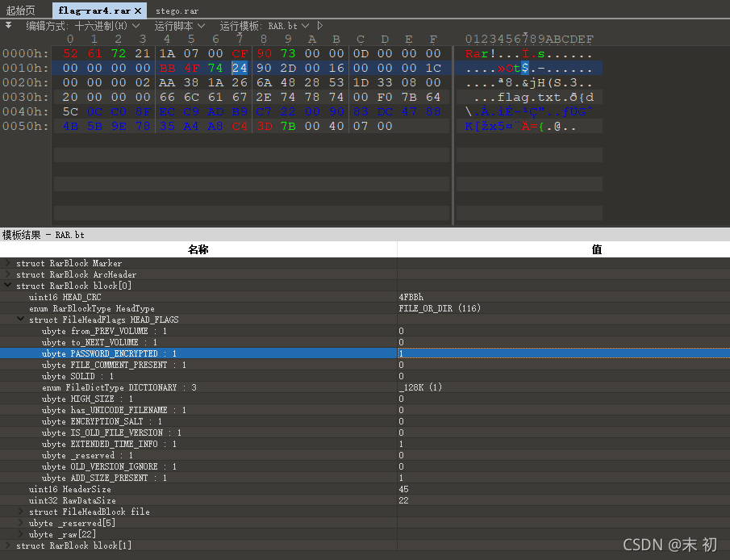The width and height of the screenshot is (730, 560).
Task: Select the uint16 HEAD_CRC row
Action: (365, 297)
